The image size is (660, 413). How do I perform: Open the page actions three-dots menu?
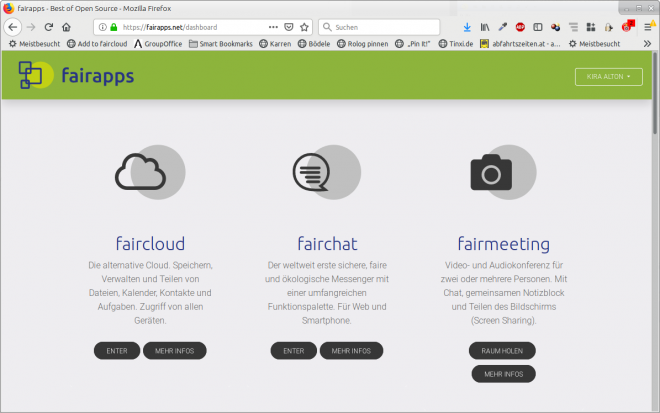273,27
